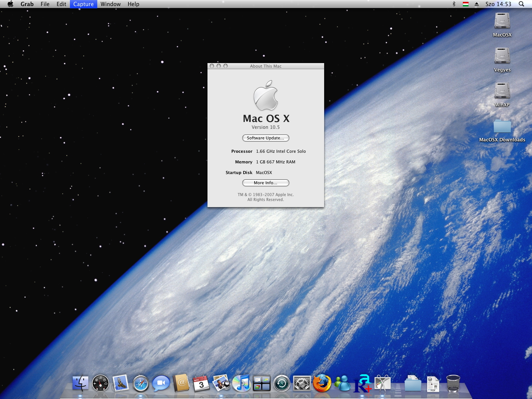Open the Help menu
The height and width of the screenshot is (399, 532).
pyautogui.click(x=133, y=4)
